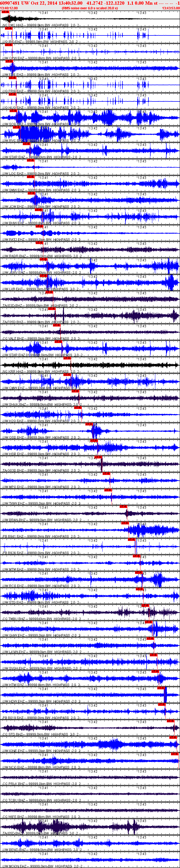Select the red pick marker on UW SOS trace

click(13, 111)
